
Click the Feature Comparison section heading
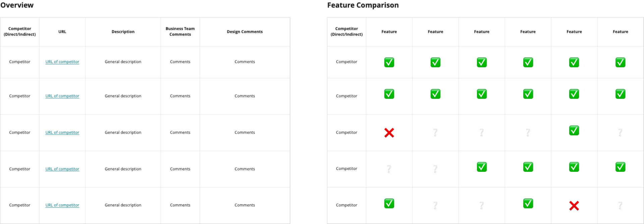[363, 5]
